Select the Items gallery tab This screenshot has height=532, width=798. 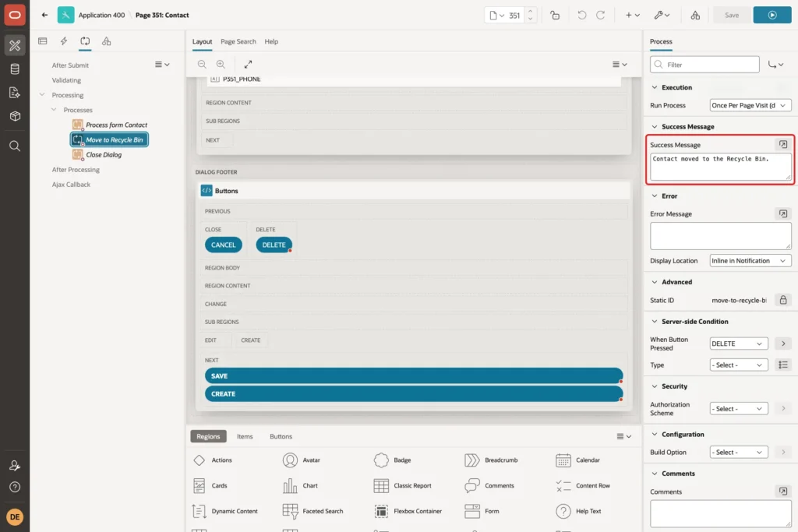245,436
